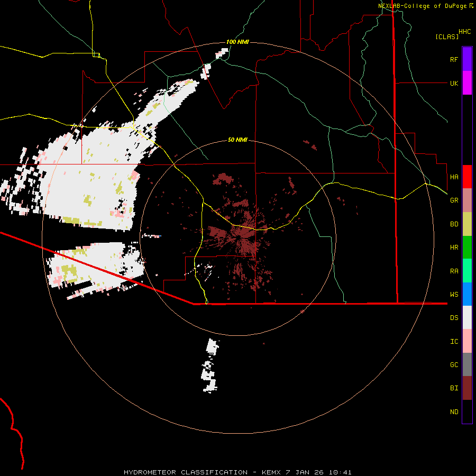The width and height of the screenshot is (476, 476).
Task: Click the 10:41 timestamp
Action: click(340, 472)
